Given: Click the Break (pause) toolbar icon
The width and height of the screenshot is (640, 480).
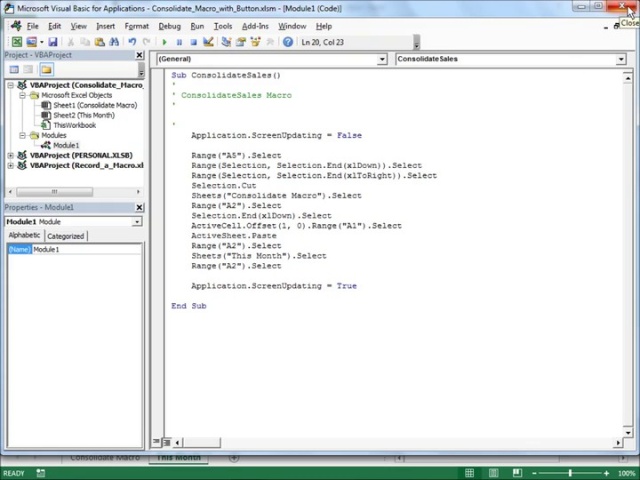Looking at the screenshot, I should click(179, 42).
